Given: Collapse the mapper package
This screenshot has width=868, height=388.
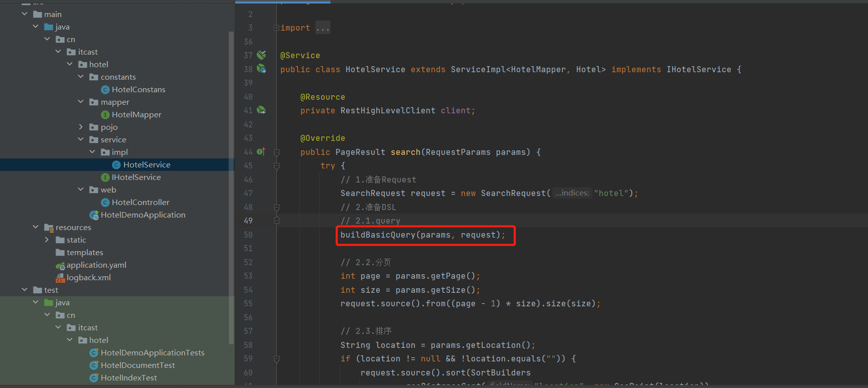Looking at the screenshot, I should 81,102.
